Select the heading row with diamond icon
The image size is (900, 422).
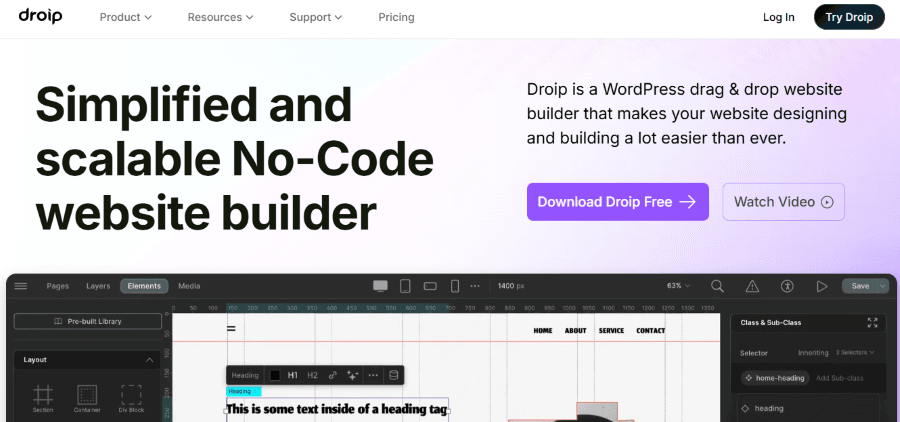[x=808, y=409]
